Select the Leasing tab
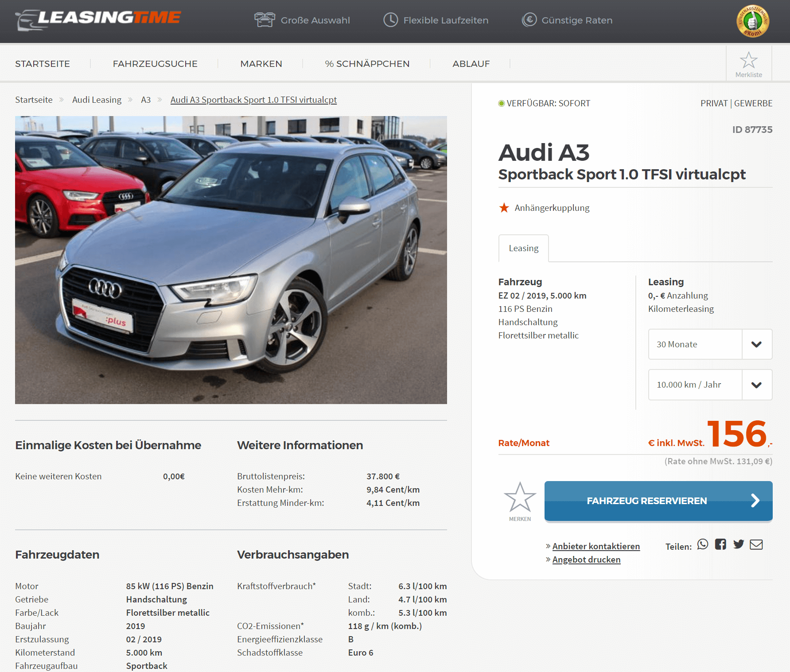The width and height of the screenshot is (790, 672). coord(524,248)
